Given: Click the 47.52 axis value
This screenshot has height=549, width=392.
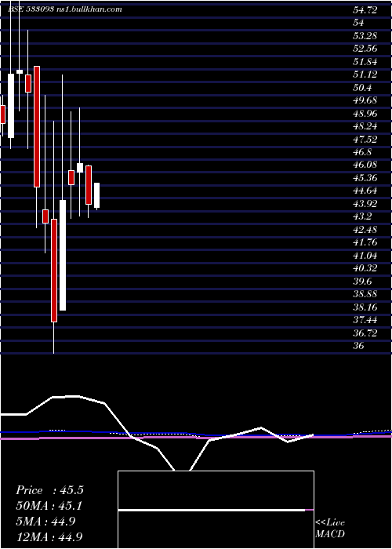Looking at the screenshot, I should point(365,140).
